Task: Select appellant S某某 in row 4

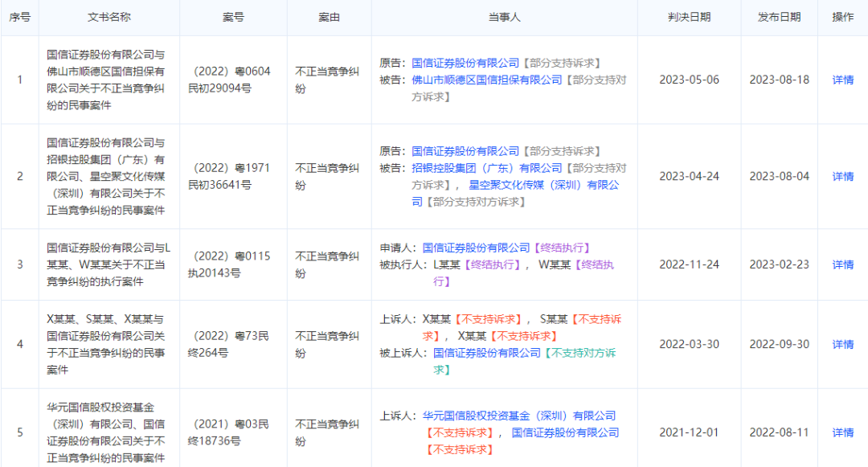Action: (x=554, y=319)
